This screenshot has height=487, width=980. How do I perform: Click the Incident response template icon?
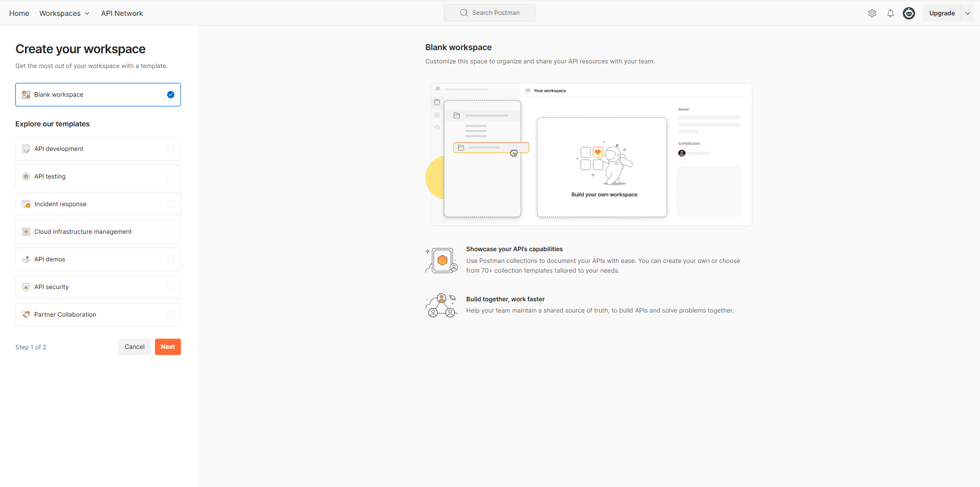point(26,204)
